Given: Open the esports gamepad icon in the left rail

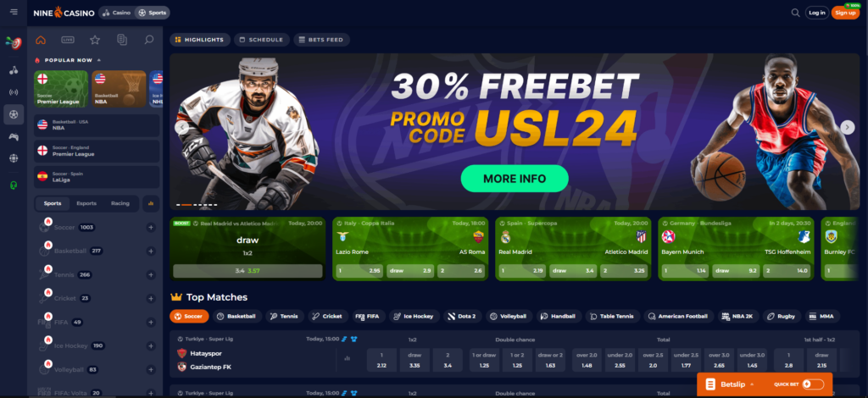Looking at the screenshot, I should (14, 136).
